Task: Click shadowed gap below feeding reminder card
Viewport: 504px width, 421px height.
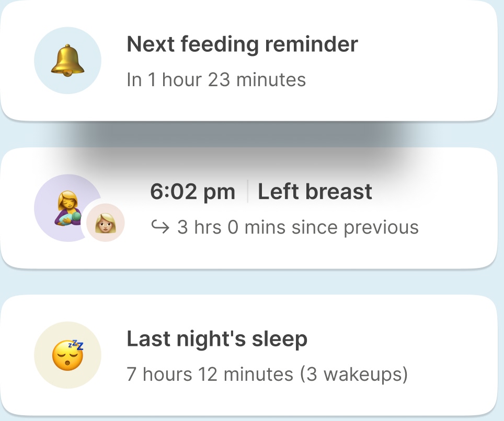Action: (251, 135)
